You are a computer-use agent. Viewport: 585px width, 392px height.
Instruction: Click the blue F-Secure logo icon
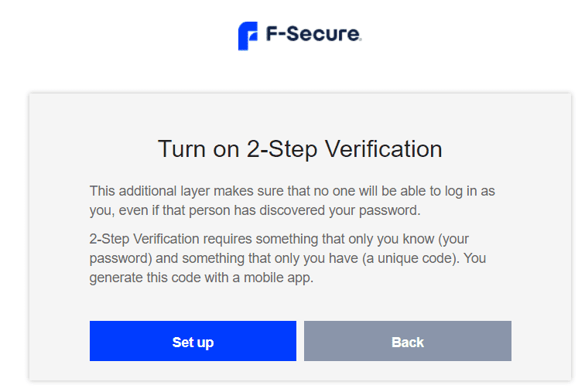pos(248,36)
